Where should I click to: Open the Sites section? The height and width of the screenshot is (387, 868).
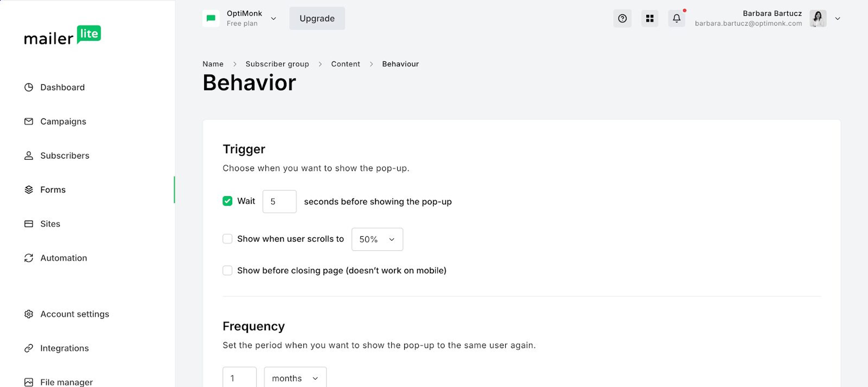(x=50, y=223)
